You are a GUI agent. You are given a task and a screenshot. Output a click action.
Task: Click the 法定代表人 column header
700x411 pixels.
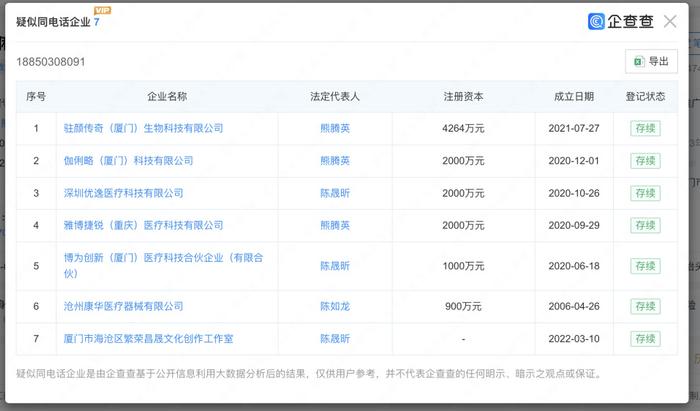[335, 96]
